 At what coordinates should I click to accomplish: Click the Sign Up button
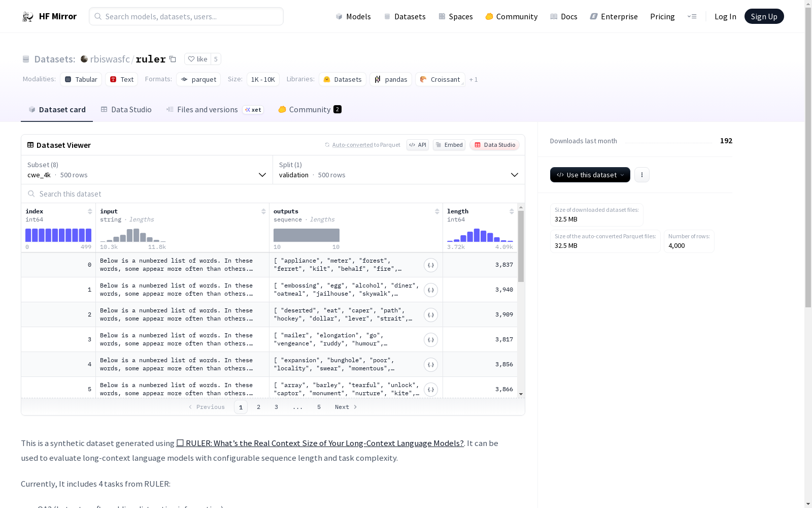pos(764,16)
